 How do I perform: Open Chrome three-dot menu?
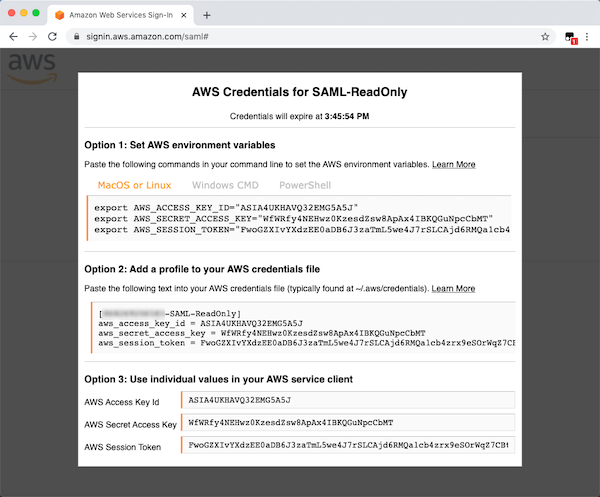click(587, 37)
